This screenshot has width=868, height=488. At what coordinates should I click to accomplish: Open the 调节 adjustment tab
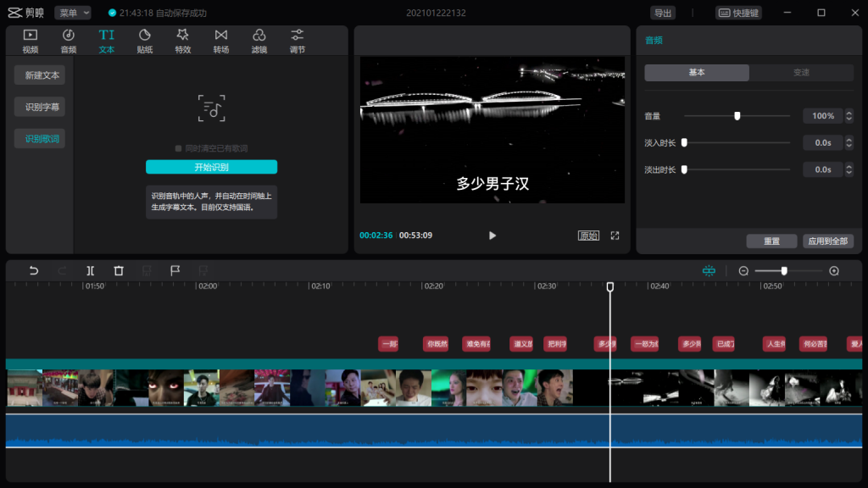click(x=298, y=41)
